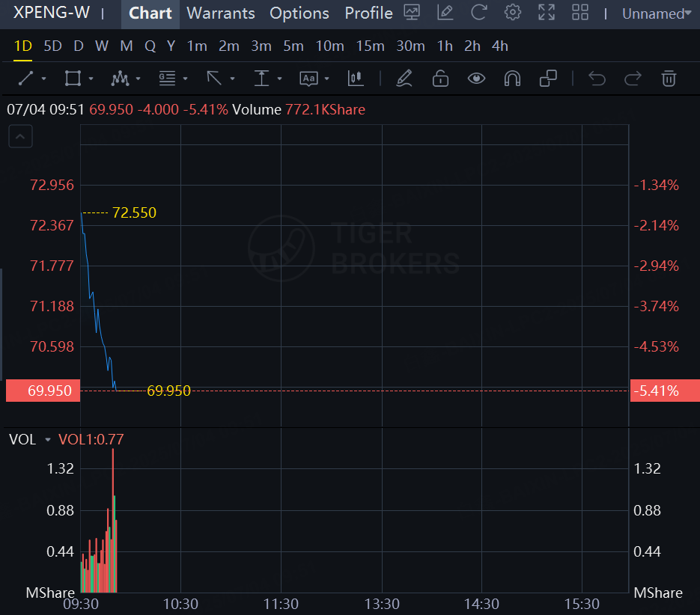Image resolution: width=700 pixels, height=615 pixels.
Task: Click the candlestick chart icon
Action: click(x=356, y=79)
